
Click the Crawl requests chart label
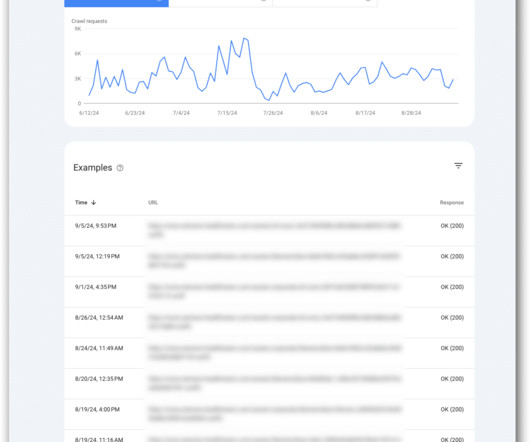[89, 21]
